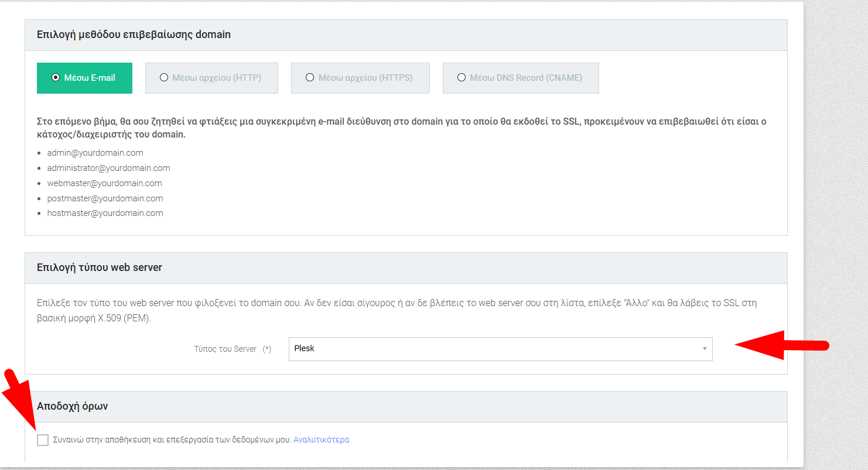Click the Τύπος του Server label
The width and height of the screenshot is (868, 470).
pyautogui.click(x=225, y=349)
